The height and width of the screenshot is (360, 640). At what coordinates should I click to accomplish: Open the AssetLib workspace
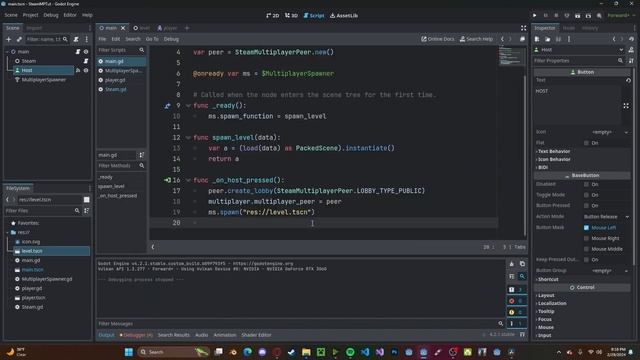tap(344, 16)
